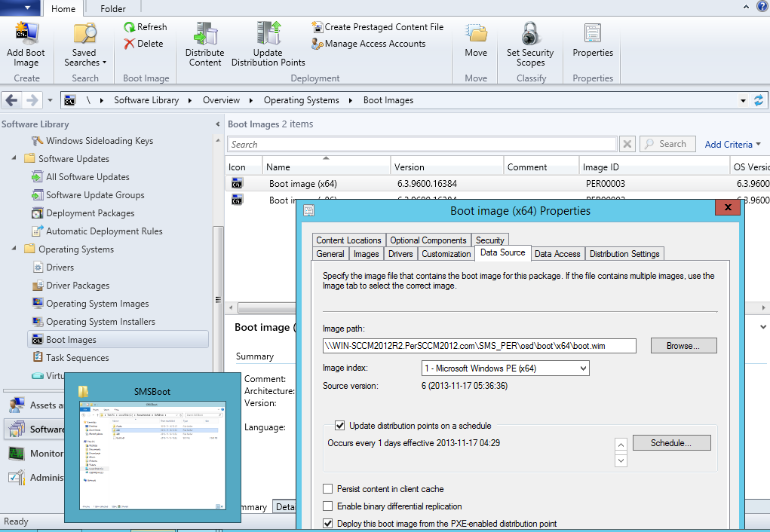770x532 pixels.
Task: Click the Search button
Action: 667,144
